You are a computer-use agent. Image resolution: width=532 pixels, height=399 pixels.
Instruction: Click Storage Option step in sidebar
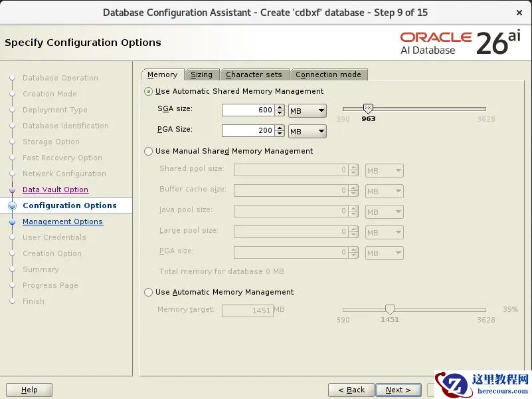[x=51, y=142]
